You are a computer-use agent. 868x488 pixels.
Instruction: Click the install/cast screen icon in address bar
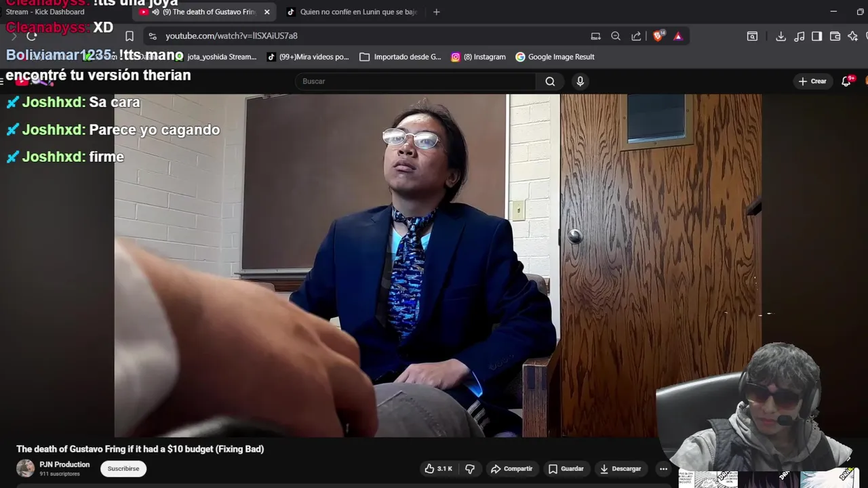click(595, 36)
